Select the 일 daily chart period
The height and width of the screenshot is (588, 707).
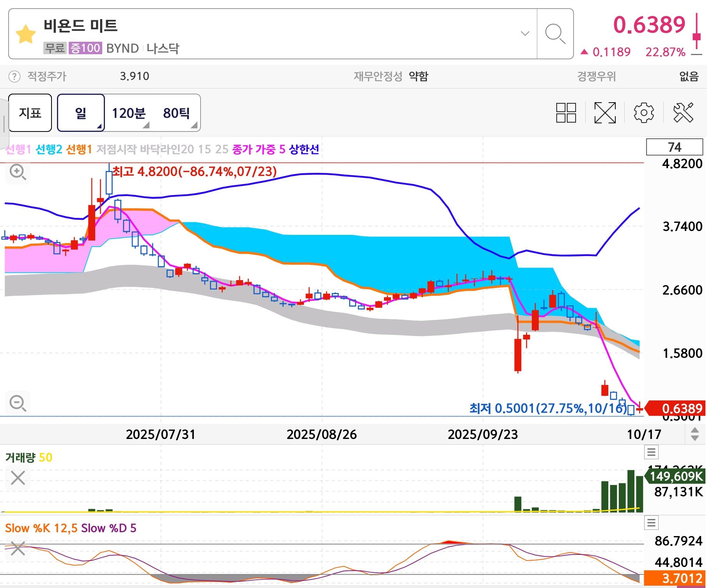click(81, 113)
